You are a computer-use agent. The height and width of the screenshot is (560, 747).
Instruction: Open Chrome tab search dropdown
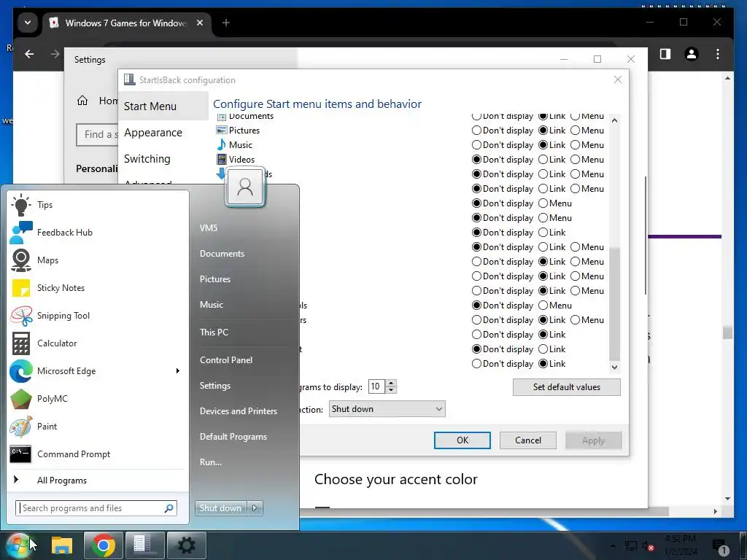pos(28,23)
